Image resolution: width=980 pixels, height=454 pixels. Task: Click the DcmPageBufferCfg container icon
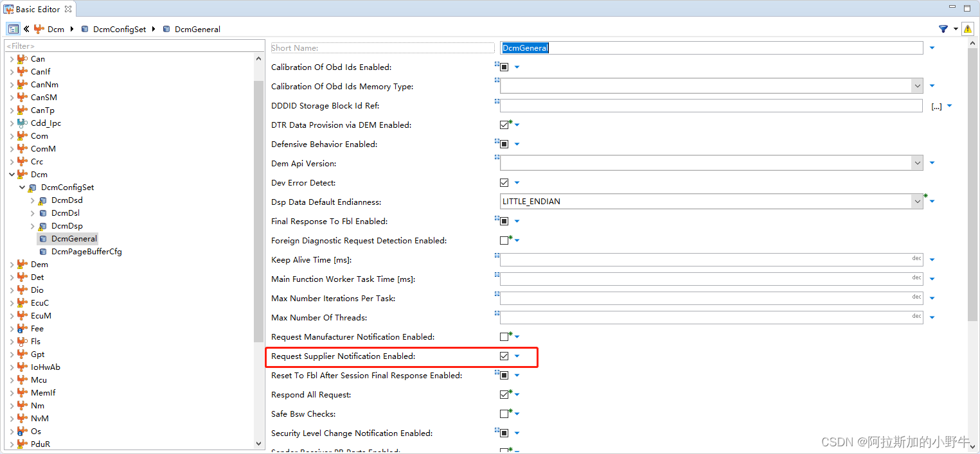coord(43,252)
